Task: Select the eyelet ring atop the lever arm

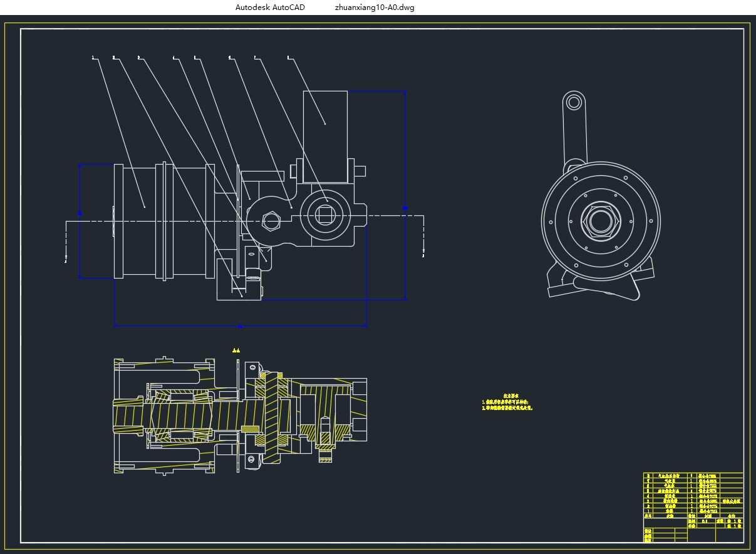Action: pos(572,102)
